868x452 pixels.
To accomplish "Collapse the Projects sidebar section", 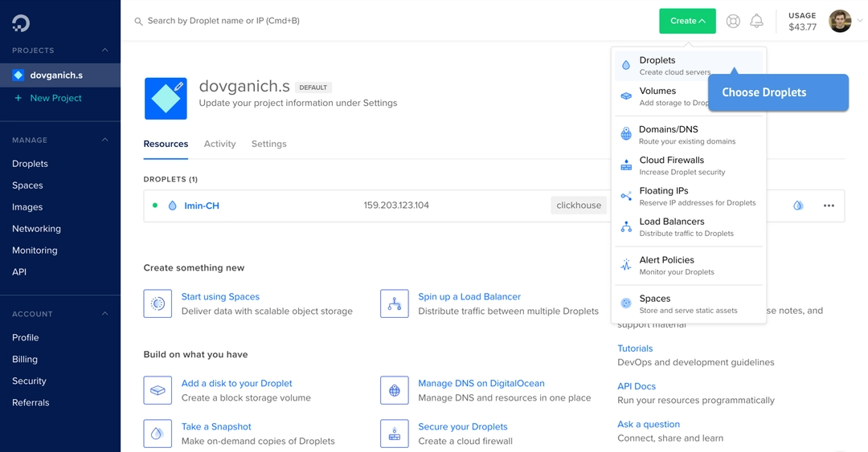I will tap(104, 51).
